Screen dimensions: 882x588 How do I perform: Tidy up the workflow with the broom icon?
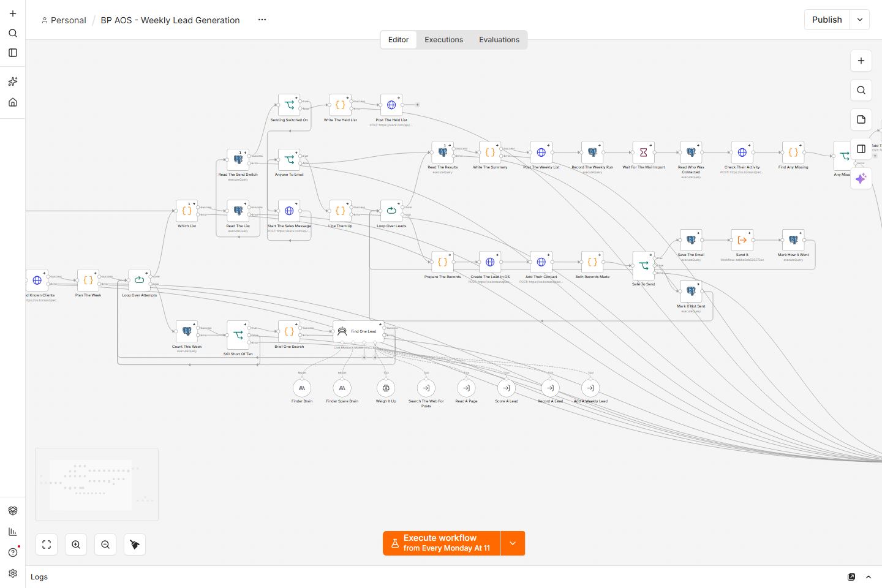pos(135,545)
